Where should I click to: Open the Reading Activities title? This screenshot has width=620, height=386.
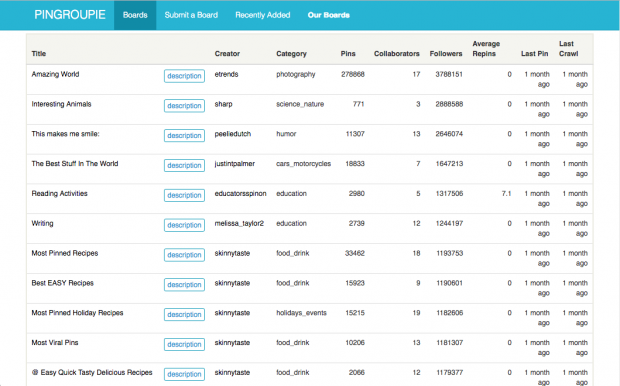click(x=59, y=193)
